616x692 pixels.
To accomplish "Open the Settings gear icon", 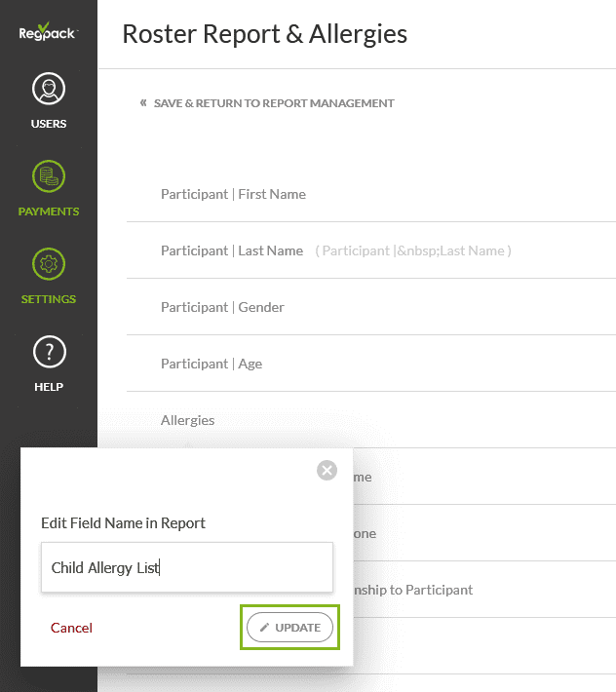I will click(49, 264).
